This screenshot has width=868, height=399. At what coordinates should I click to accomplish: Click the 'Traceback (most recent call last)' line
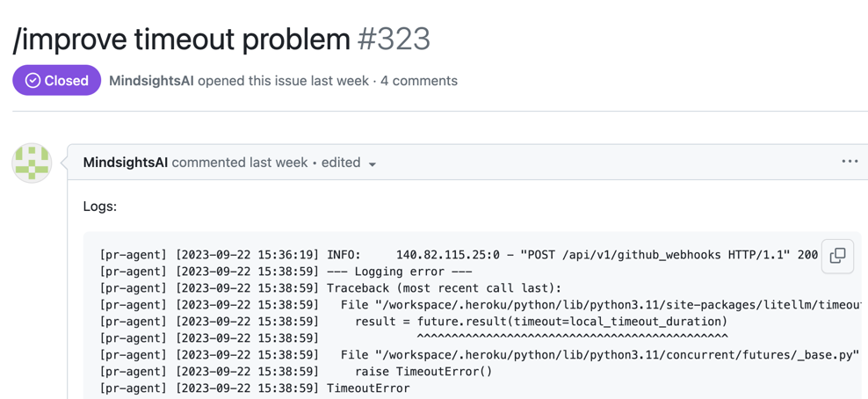tap(444, 288)
